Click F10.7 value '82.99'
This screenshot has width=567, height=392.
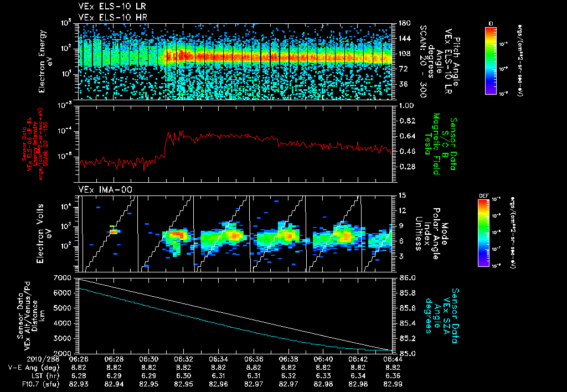(393, 384)
